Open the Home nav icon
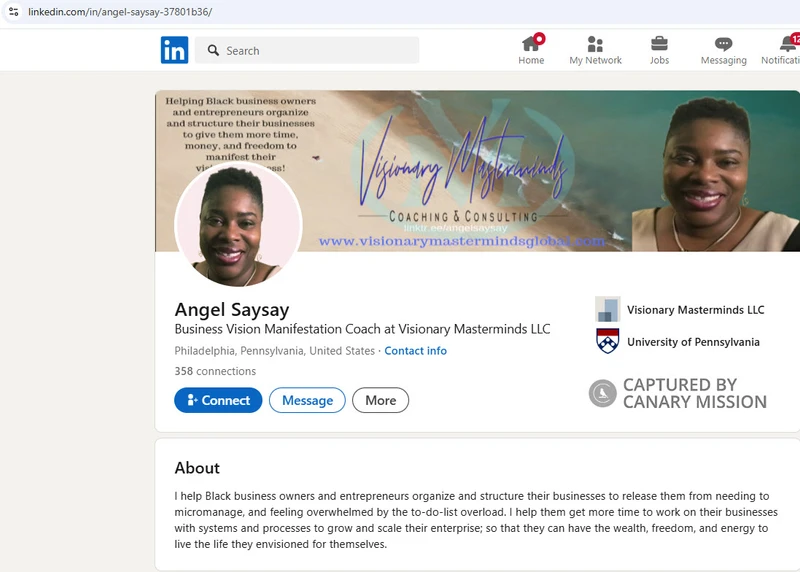The height and width of the screenshot is (572, 800). [531, 44]
